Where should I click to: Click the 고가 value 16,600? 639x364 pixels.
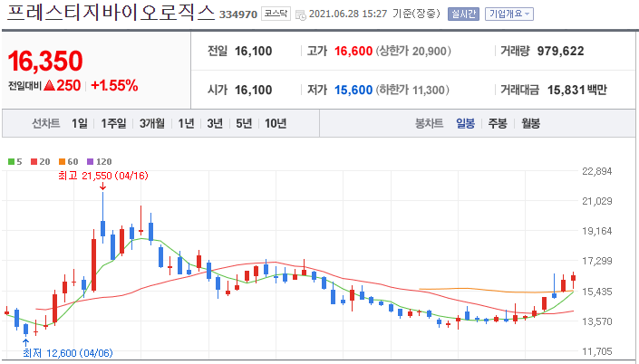[353, 52]
